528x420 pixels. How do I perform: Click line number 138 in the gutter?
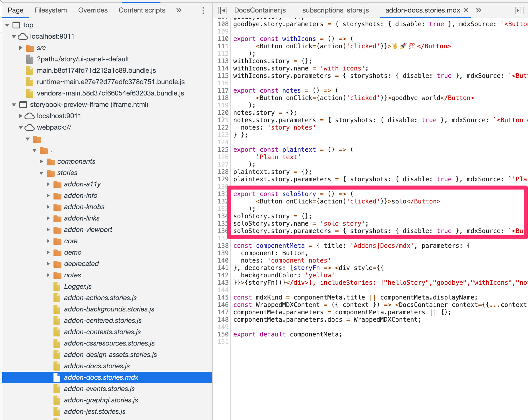[223, 246]
